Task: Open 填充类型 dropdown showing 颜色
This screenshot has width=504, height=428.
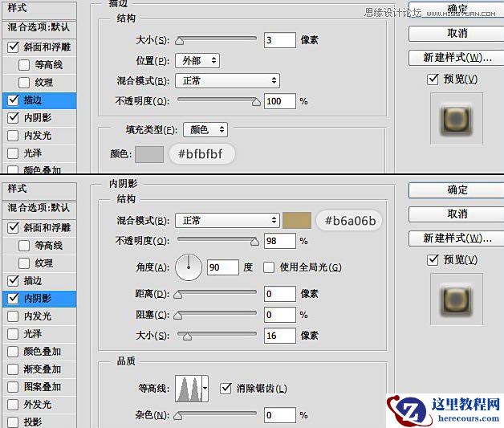Action: pos(205,130)
